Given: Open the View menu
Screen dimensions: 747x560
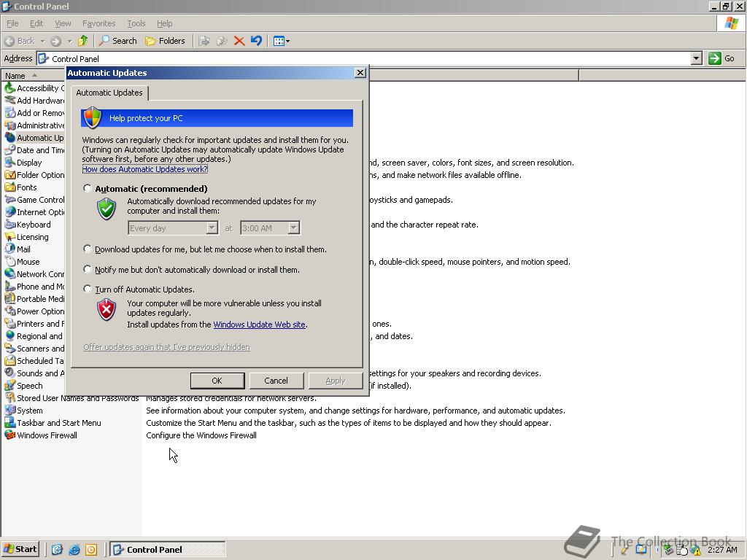Looking at the screenshot, I should [x=63, y=23].
